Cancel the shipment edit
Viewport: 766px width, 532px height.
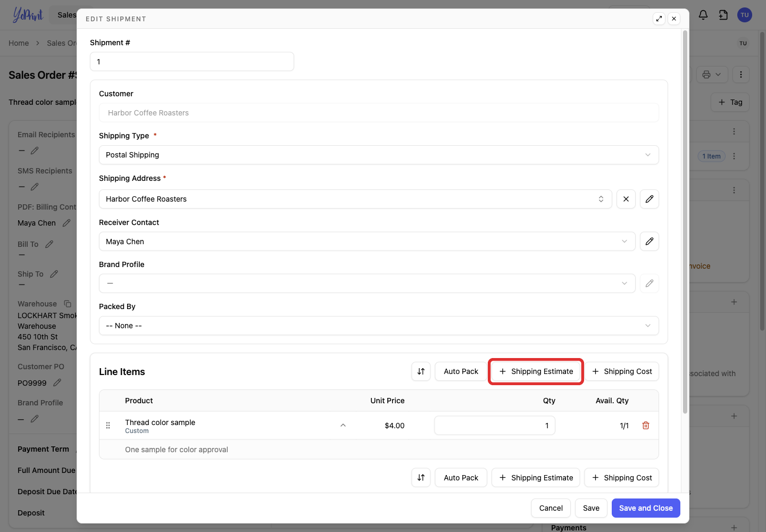pyautogui.click(x=551, y=508)
